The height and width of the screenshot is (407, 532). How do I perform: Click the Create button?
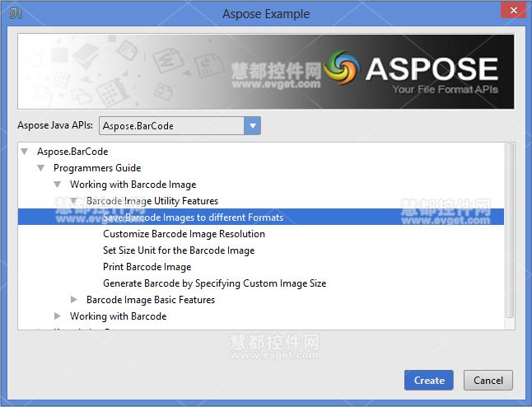pyautogui.click(x=429, y=380)
